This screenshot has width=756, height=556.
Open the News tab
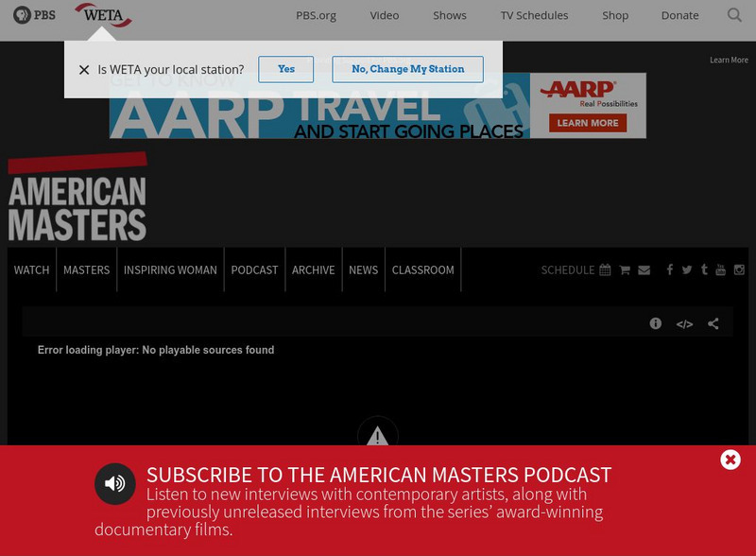tap(364, 269)
